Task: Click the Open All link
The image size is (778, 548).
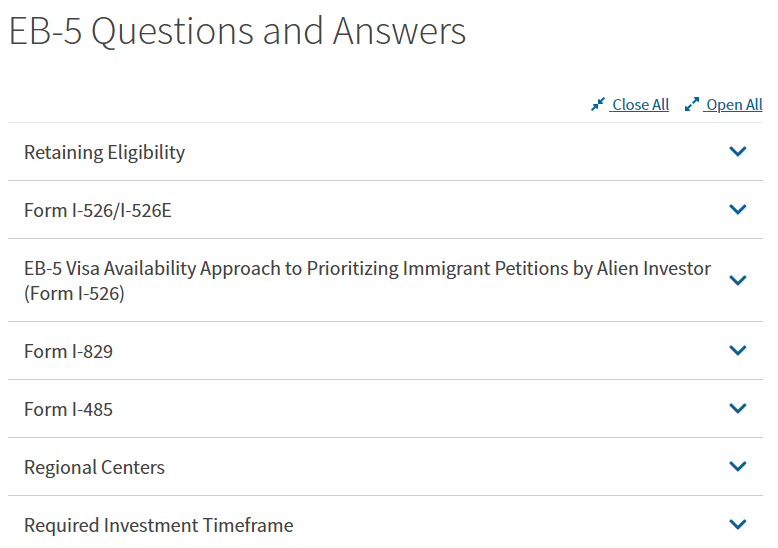Action: (x=734, y=105)
